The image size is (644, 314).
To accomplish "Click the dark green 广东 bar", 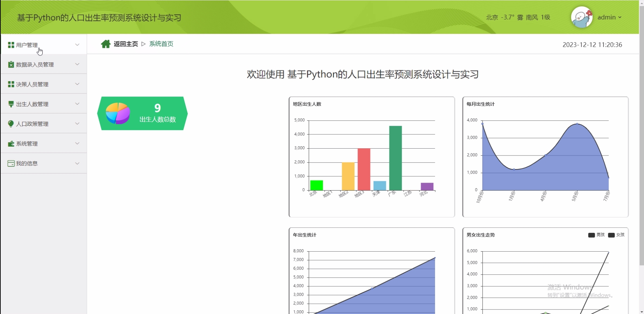I will pyautogui.click(x=395, y=158).
